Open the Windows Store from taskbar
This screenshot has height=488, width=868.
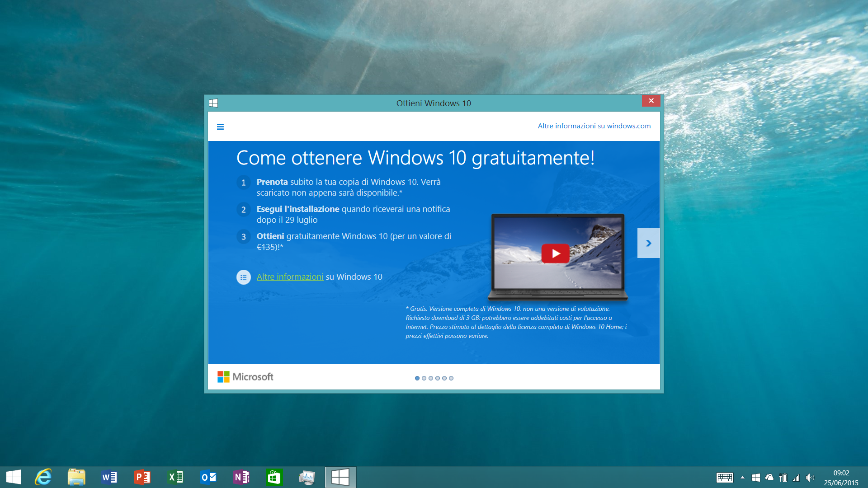[274, 477]
